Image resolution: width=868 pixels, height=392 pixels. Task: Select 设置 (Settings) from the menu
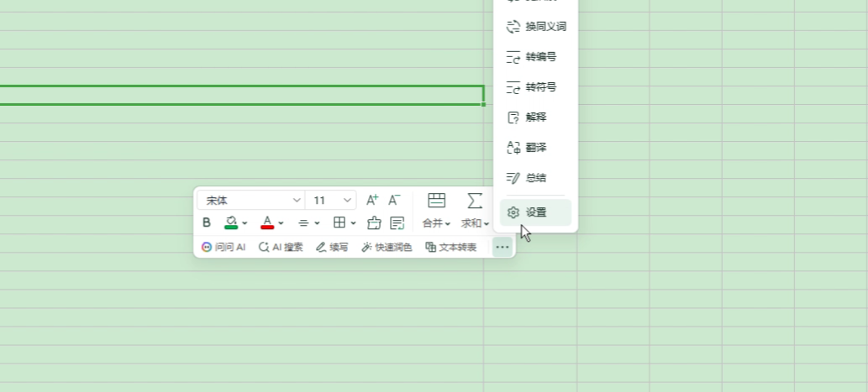coord(535,212)
